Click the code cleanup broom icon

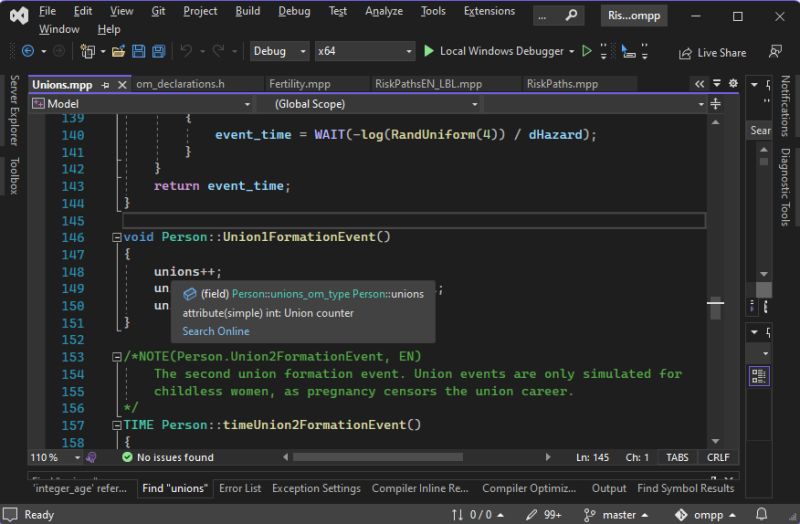click(x=91, y=457)
